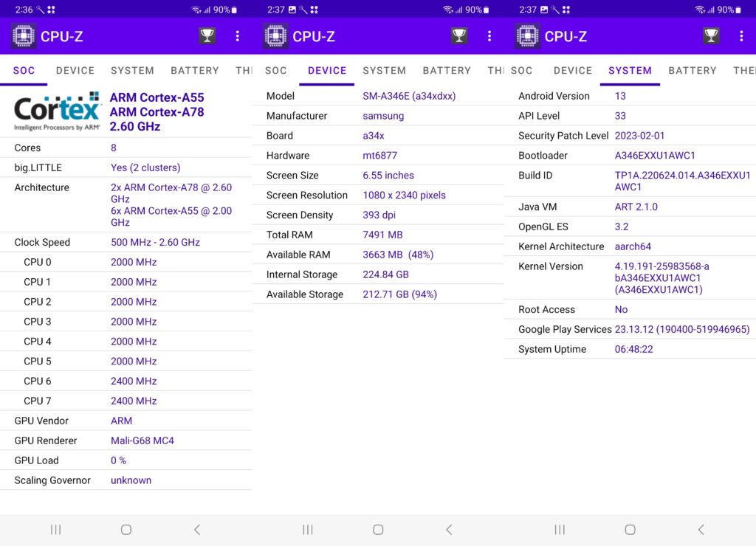
Task: Tap the CPU 0 row showing 2000 MHz
Action: 126,262
